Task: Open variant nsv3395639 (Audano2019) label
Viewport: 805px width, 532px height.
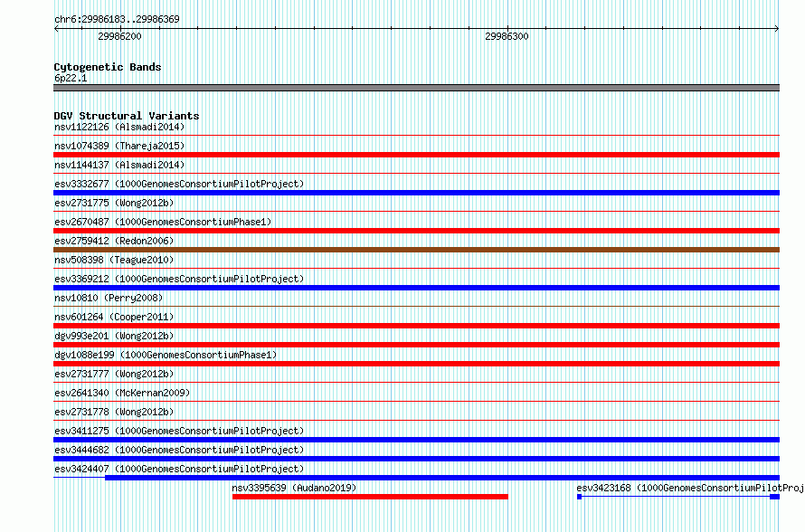Action: (x=294, y=488)
